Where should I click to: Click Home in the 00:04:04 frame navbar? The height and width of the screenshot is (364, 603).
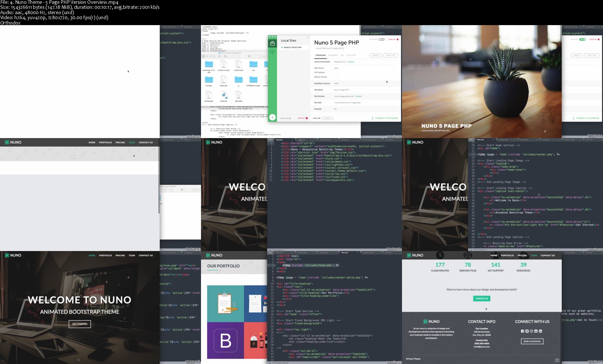[92, 142]
